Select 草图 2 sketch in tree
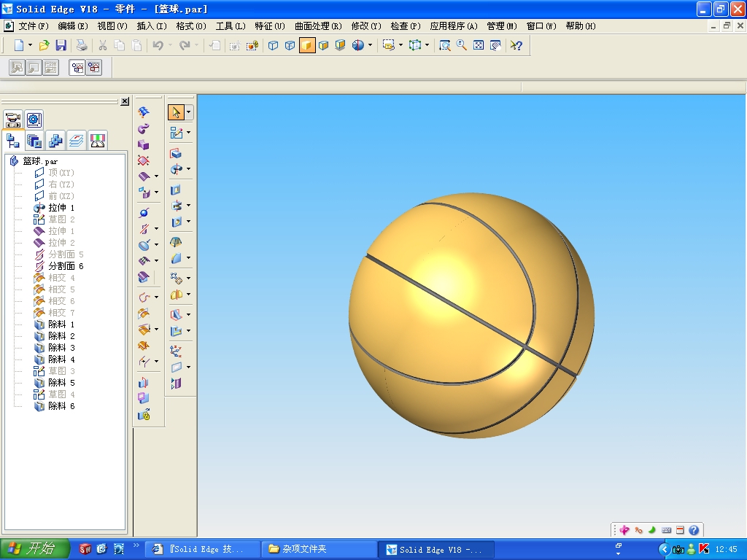747x560 pixels. coord(61,219)
